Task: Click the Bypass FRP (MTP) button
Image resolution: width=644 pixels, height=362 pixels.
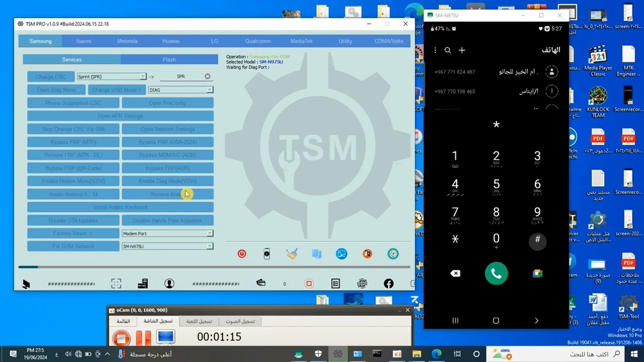Action: 73,142
